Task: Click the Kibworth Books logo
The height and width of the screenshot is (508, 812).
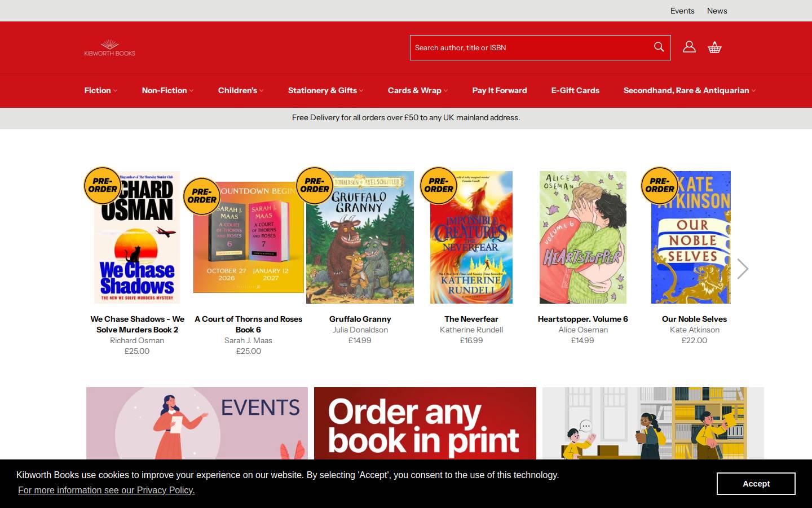Action: (110, 48)
